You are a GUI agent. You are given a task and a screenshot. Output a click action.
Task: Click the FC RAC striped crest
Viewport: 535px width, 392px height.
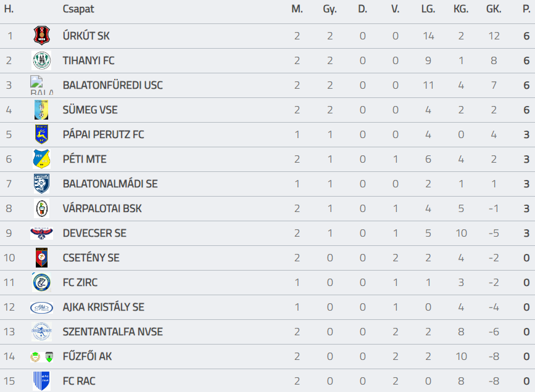point(41,381)
